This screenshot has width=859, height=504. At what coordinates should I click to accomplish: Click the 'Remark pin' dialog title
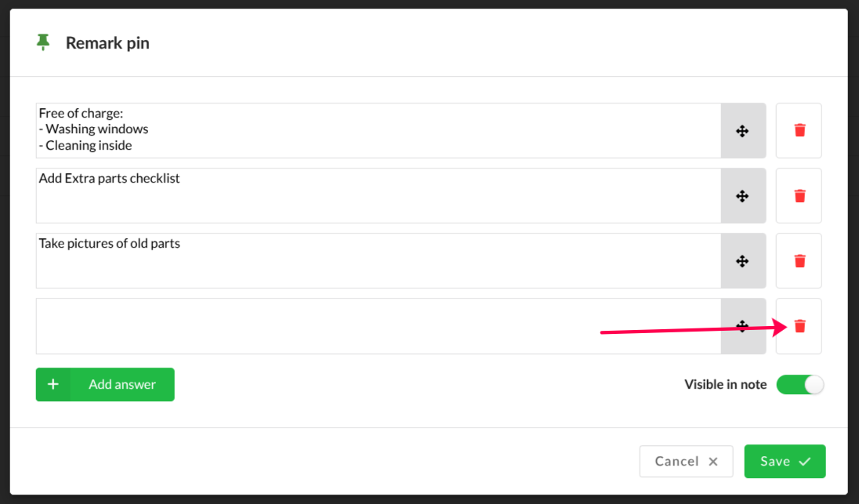point(107,43)
